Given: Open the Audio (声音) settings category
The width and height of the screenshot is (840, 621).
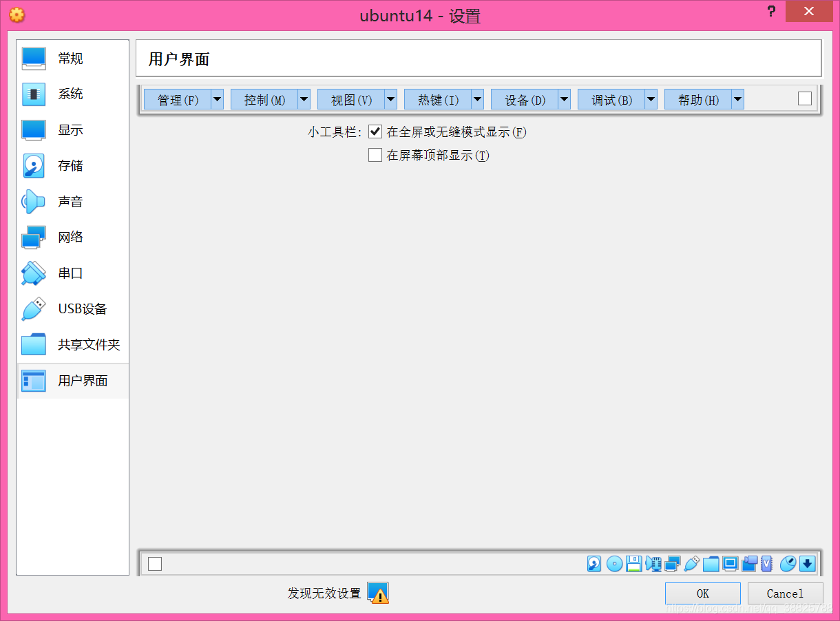Looking at the screenshot, I should click(72, 202).
